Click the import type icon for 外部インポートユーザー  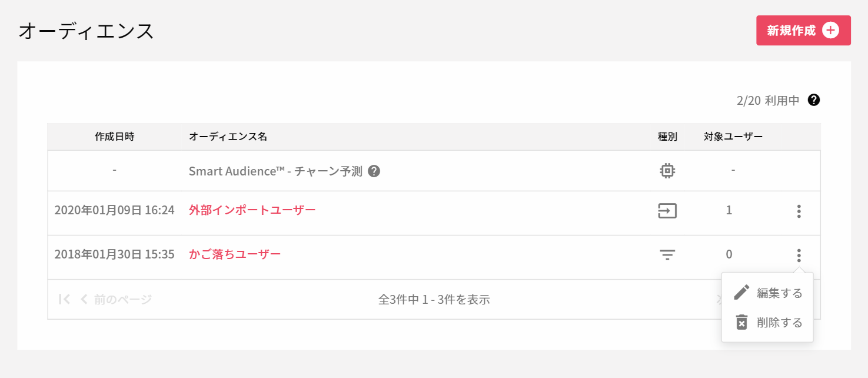click(x=667, y=211)
